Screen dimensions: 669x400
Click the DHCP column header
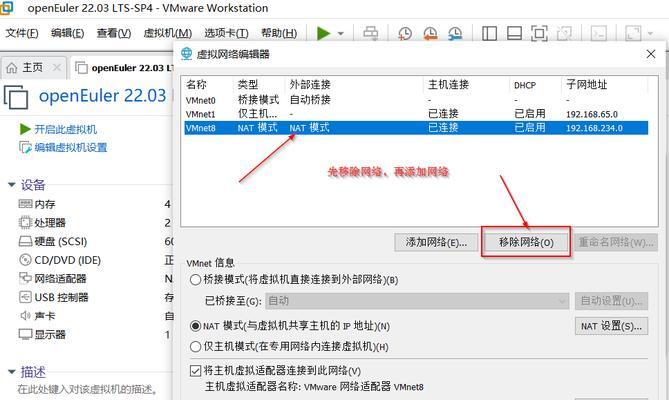(525, 85)
